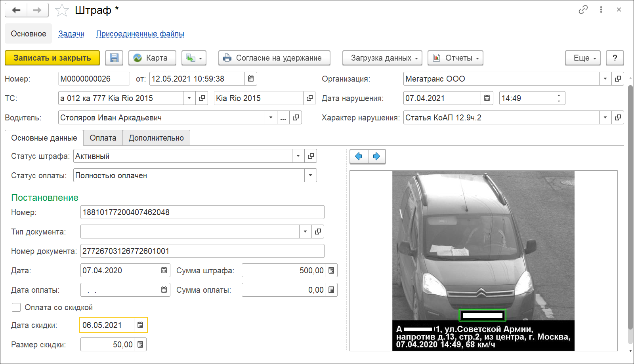Viewport: 634px width, 364px height.
Task: Switch to the 'Дополнительно' tab
Action: point(156,138)
